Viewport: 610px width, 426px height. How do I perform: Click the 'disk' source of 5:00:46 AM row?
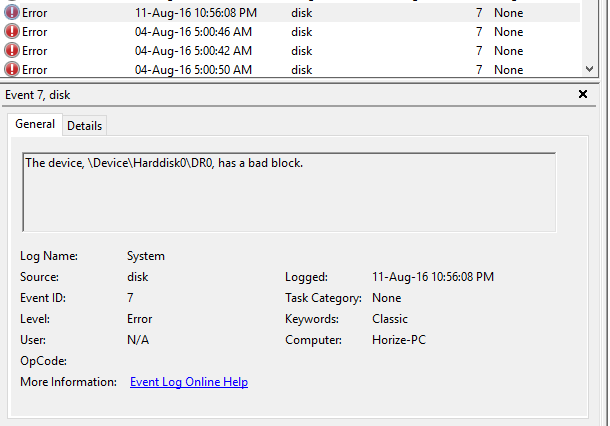click(301, 32)
